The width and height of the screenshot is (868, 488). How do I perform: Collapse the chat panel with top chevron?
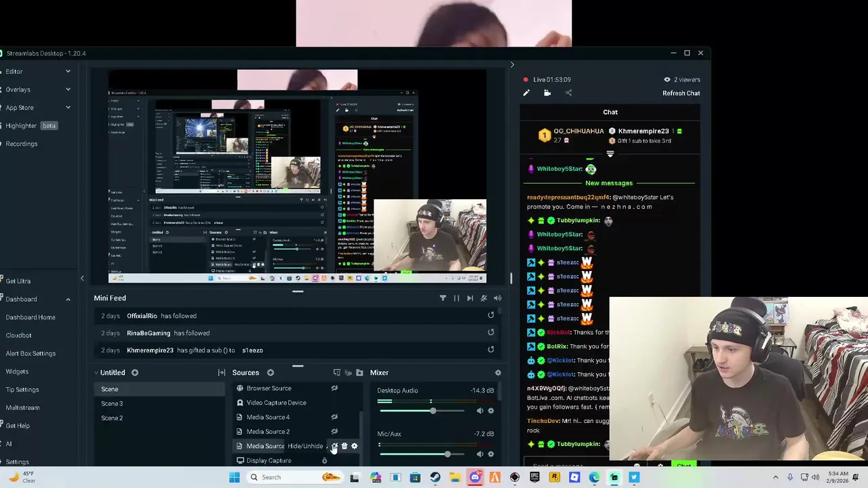(x=512, y=65)
